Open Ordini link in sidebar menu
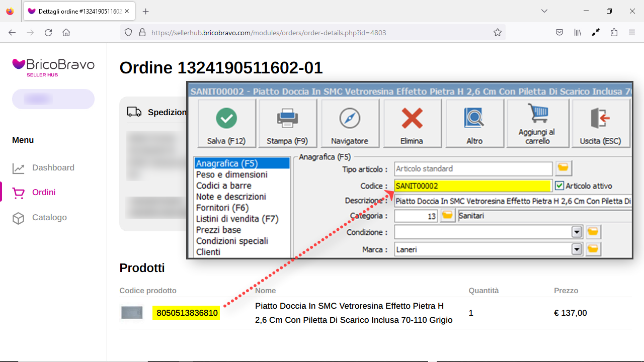This screenshot has width=644, height=362. (x=44, y=193)
